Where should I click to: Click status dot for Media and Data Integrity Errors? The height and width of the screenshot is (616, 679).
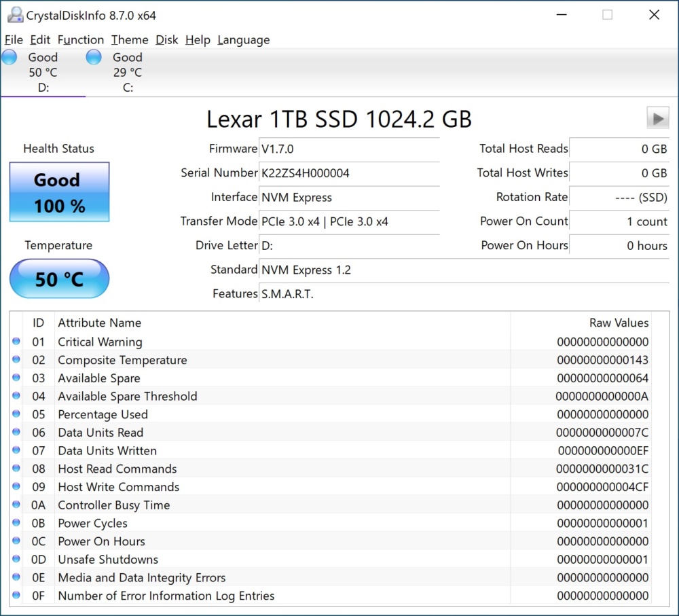[16, 577]
